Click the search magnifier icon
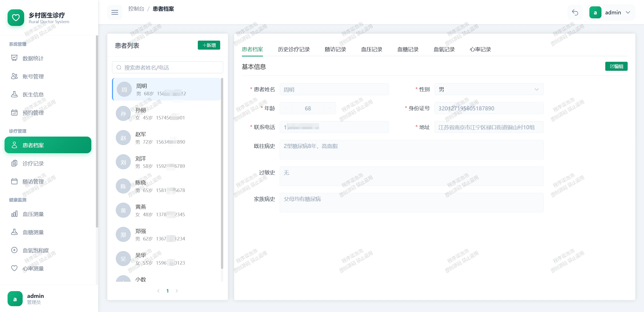Image resolution: width=644 pixels, height=312 pixels. coord(119,68)
